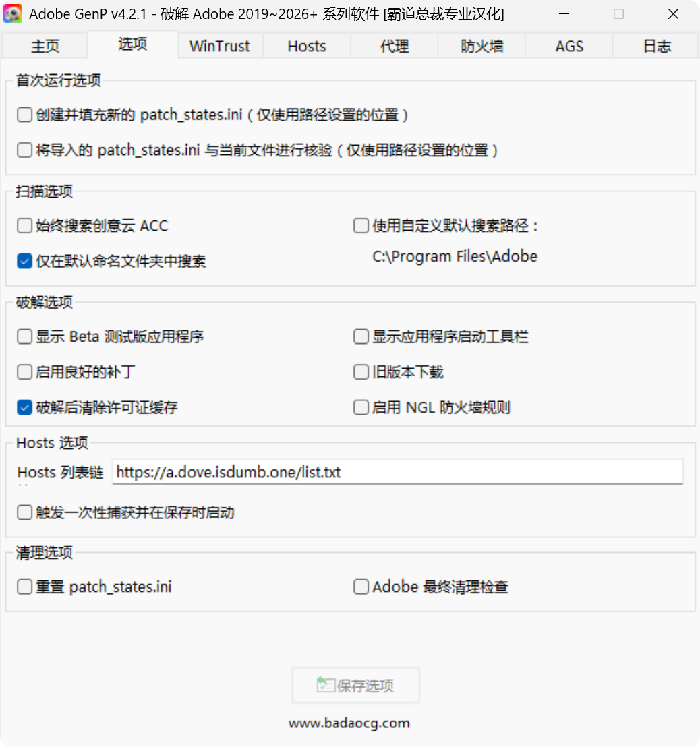Image resolution: width=700 pixels, height=747 pixels.
Task: Check 重置 patch_states.ini option
Action: (x=24, y=587)
